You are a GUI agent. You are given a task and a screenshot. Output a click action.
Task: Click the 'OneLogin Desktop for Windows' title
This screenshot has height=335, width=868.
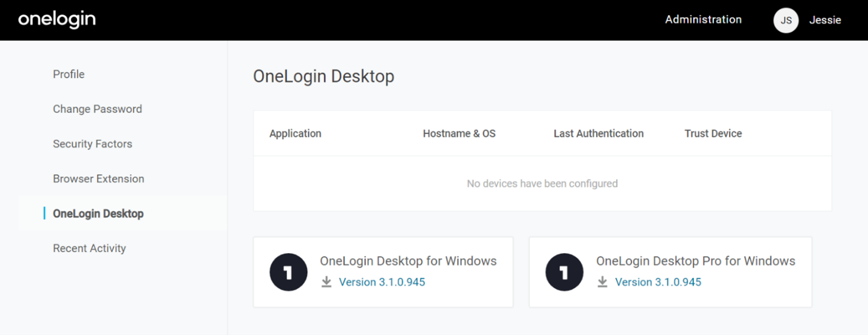(408, 261)
